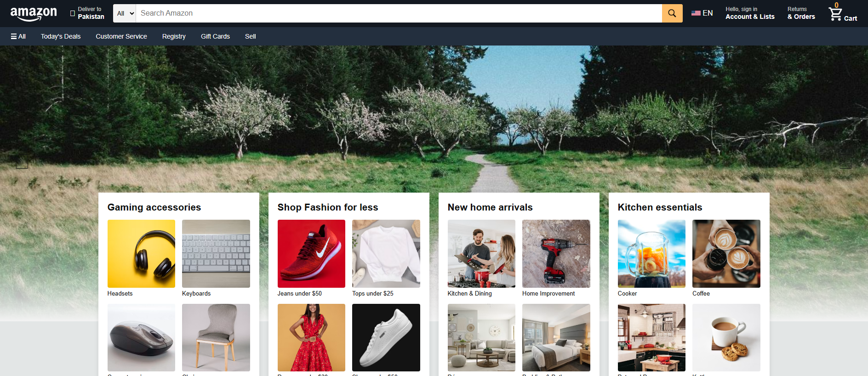Select the fruit blender thumbnail
The image size is (868, 376).
tap(651, 254)
